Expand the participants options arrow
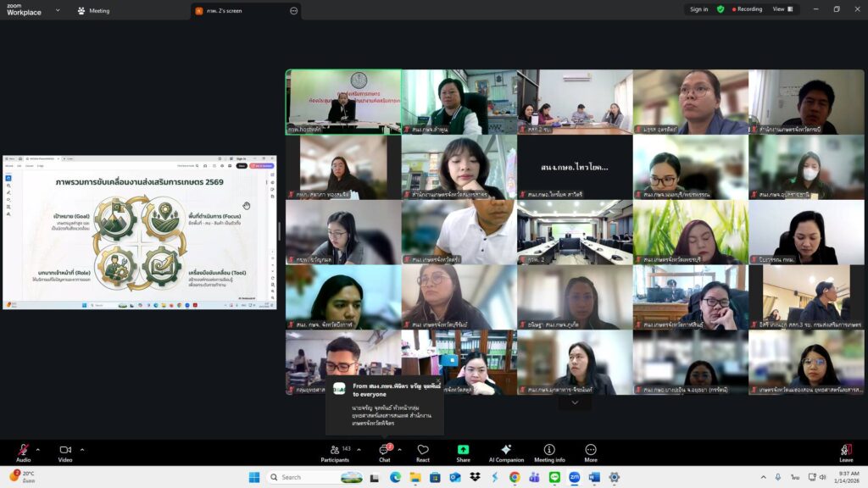The image size is (868, 488). coord(359,450)
